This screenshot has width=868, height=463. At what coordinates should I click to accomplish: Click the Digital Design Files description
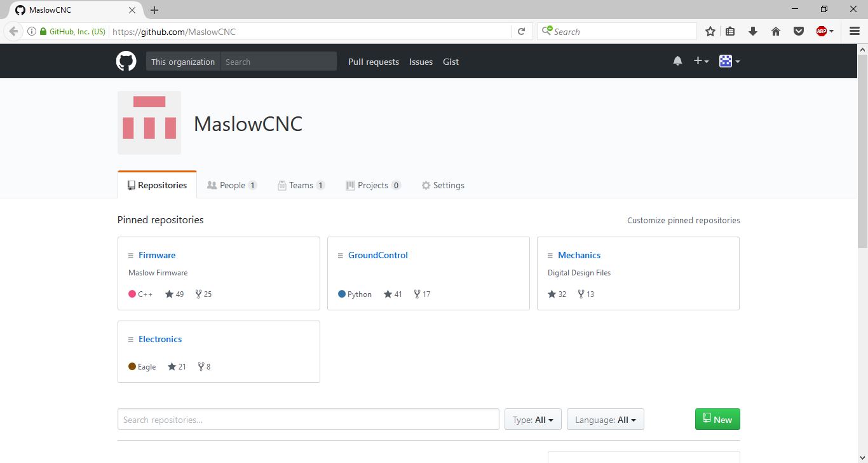579,273
